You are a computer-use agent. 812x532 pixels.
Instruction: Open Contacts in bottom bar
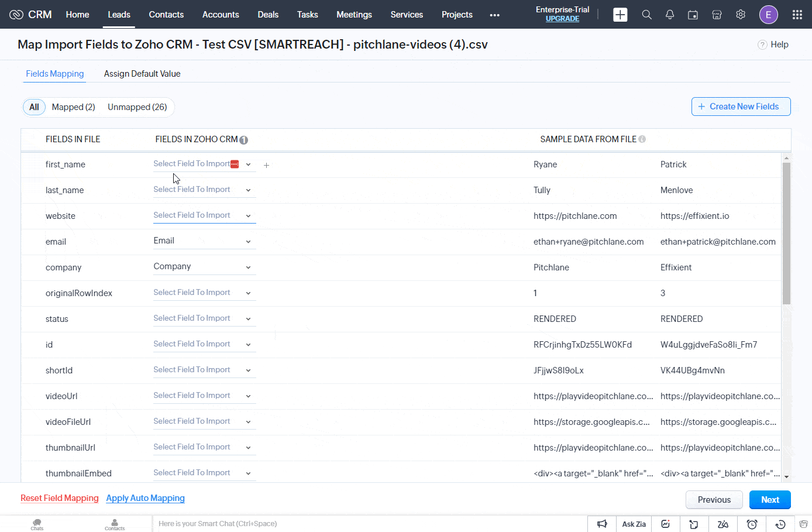[x=115, y=524]
